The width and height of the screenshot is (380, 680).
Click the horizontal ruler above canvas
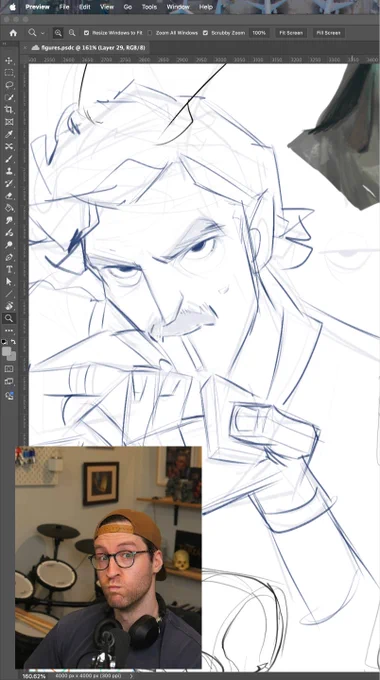click(204, 59)
